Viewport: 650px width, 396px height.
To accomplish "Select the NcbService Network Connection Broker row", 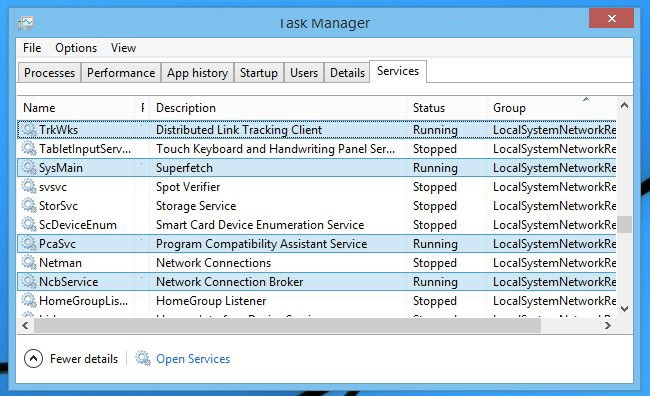I will tap(317, 282).
